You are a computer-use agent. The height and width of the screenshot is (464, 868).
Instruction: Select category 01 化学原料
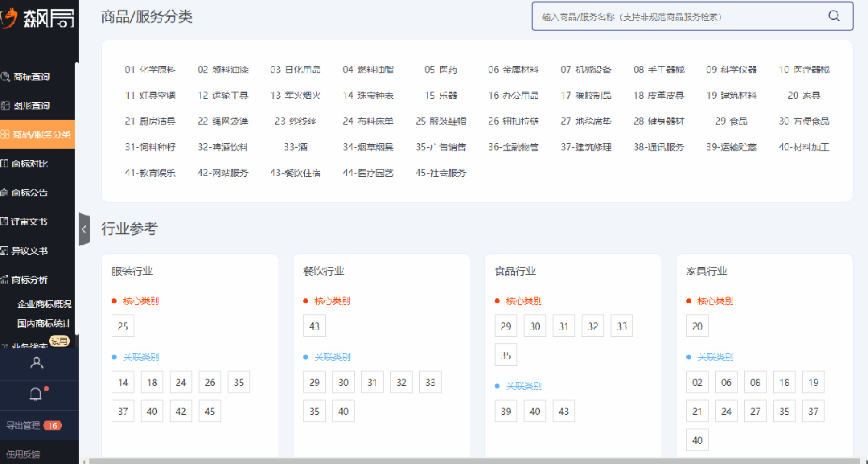coord(150,70)
